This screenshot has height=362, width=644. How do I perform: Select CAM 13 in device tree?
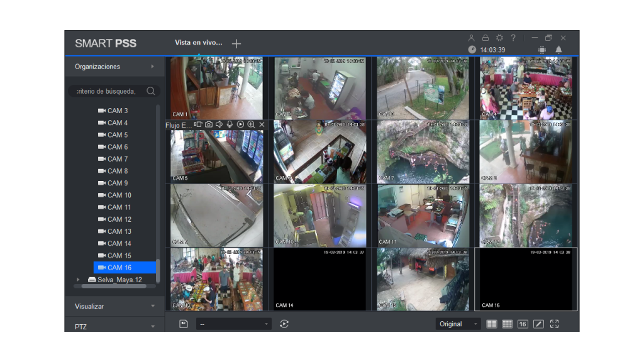coord(114,231)
